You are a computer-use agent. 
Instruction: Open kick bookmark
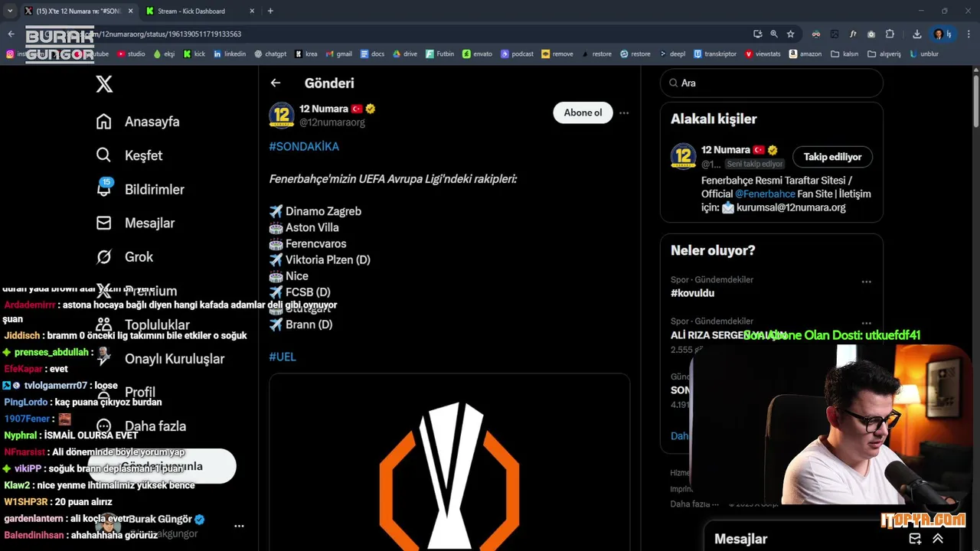pos(194,54)
